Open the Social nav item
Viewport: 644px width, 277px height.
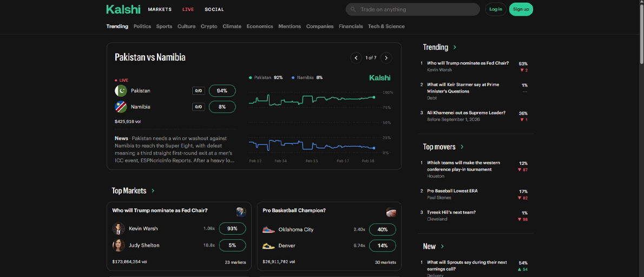[x=214, y=9]
